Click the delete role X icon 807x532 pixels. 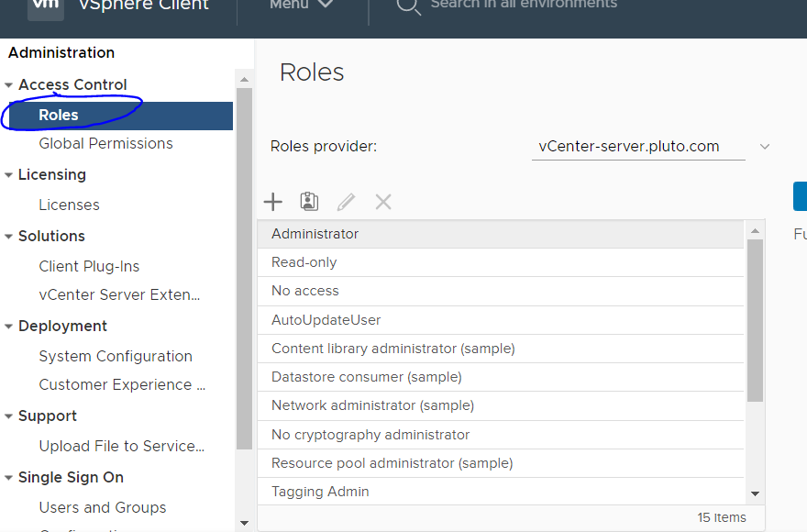[383, 202]
